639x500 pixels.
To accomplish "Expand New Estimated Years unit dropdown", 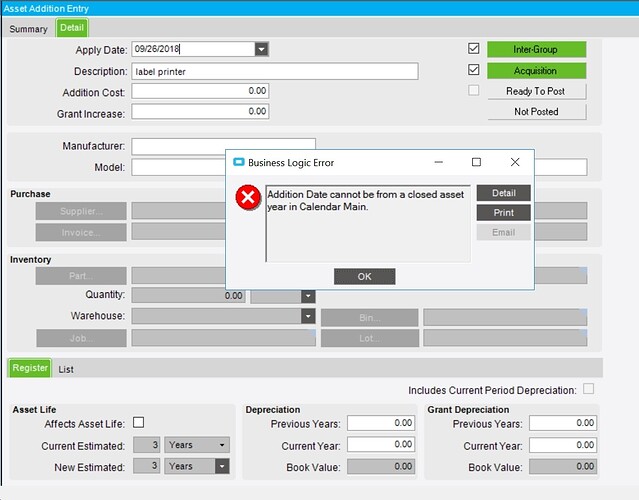I will pos(222,467).
